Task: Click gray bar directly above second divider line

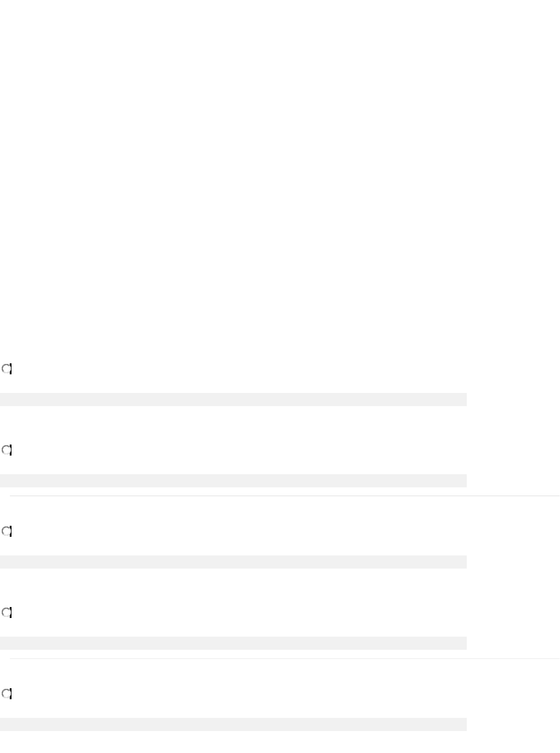Action: pos(233,643)
